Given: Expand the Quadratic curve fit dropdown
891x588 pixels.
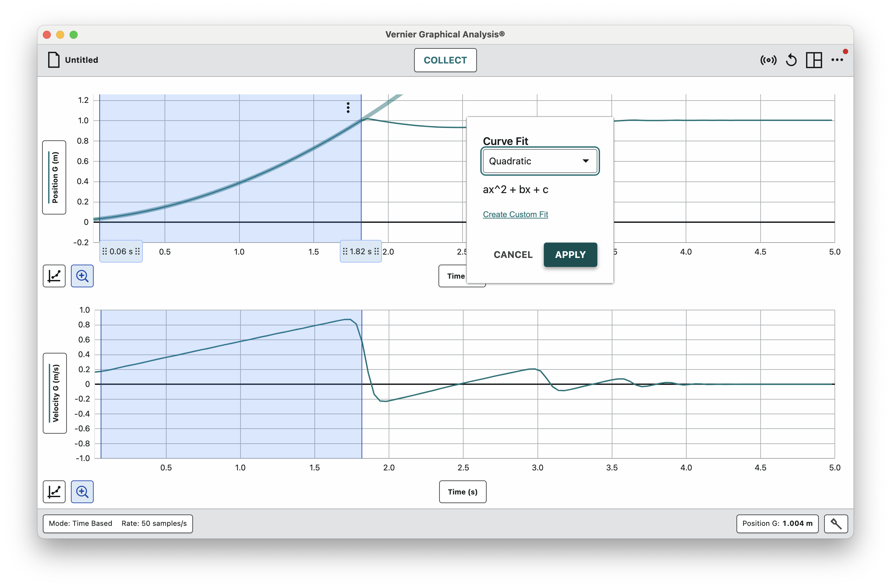Looking at the screenshot, I should 540,161.
